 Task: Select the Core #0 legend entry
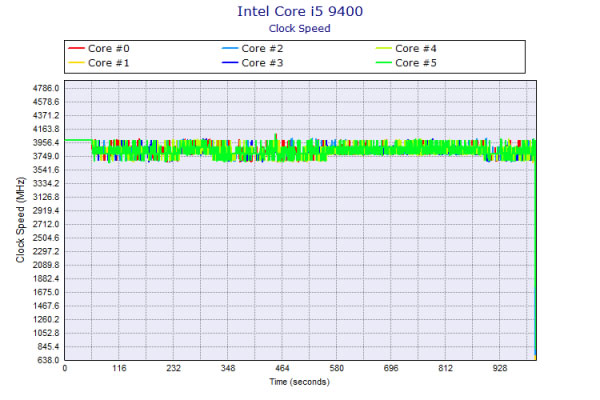coord(99,49)
